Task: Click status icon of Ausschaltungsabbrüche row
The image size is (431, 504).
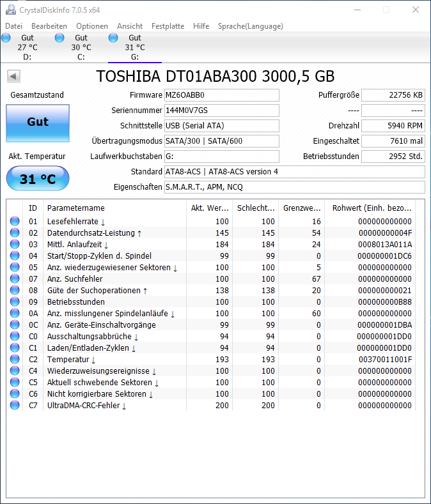Action: pyautogui.click(x=15, y=336)
